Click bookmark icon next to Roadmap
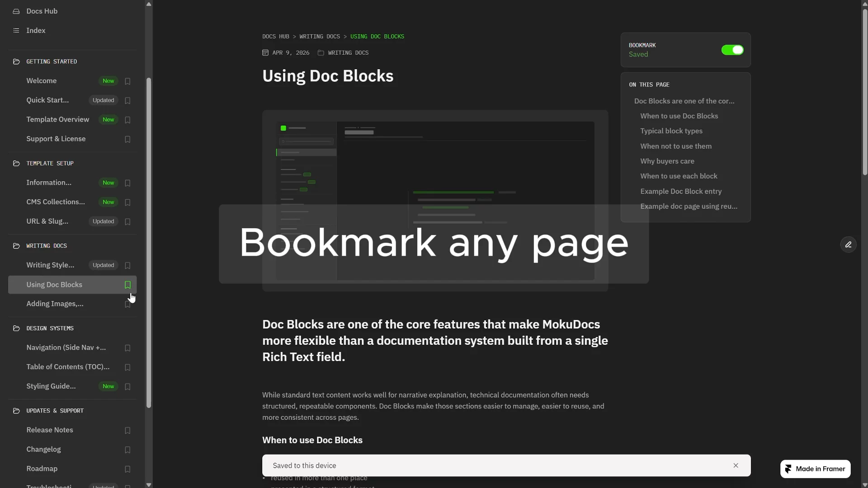 tap(127, 469)
